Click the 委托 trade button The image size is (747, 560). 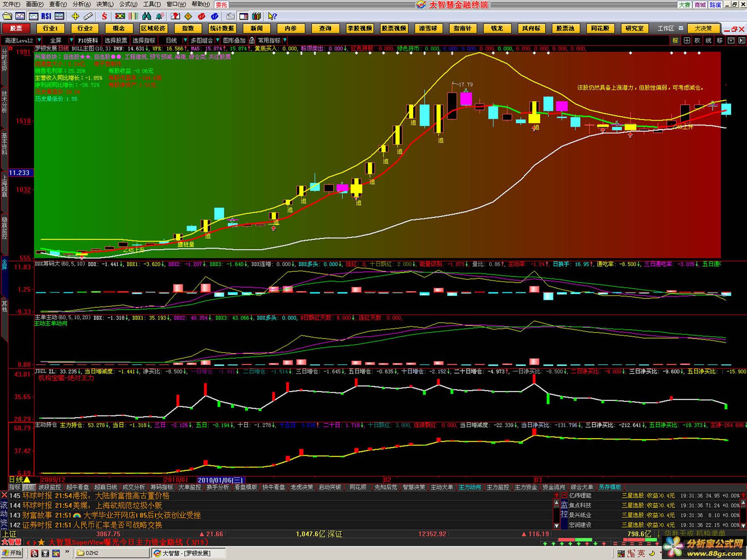[x=221, y=5]
